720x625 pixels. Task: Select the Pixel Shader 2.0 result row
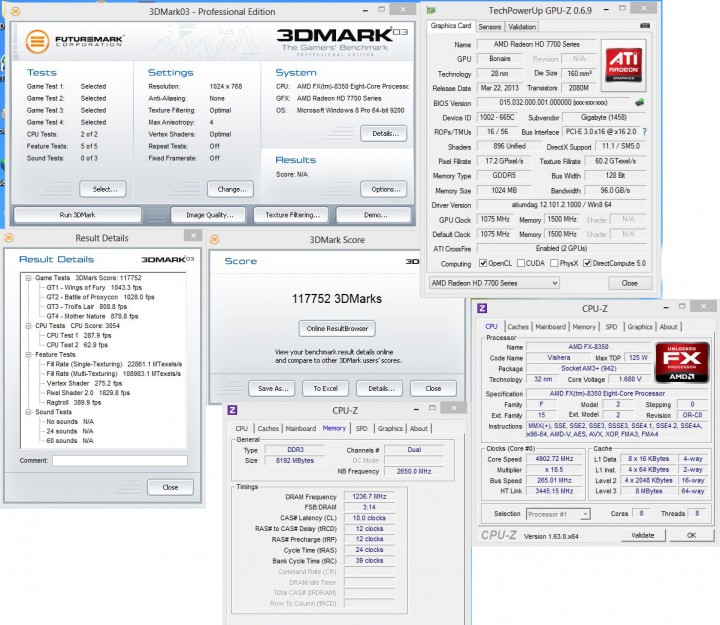pyautogui.click(x=88, y=393)
